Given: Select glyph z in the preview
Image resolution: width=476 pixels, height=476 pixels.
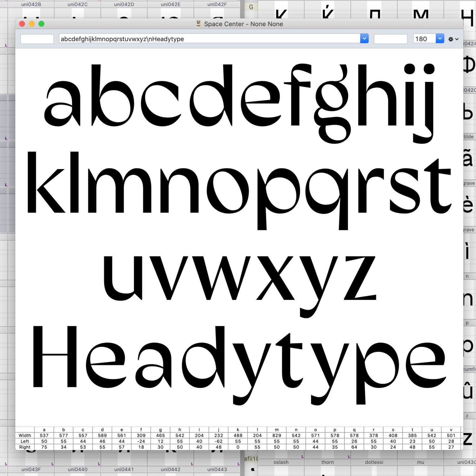Looking at the screenshot, I should point(360,278).
